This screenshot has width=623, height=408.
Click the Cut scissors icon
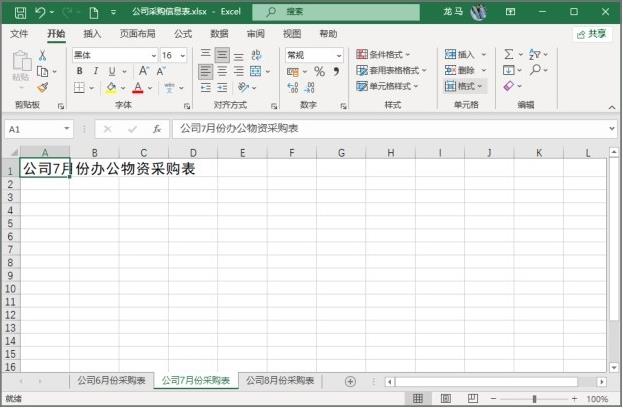tap(42, 55)
